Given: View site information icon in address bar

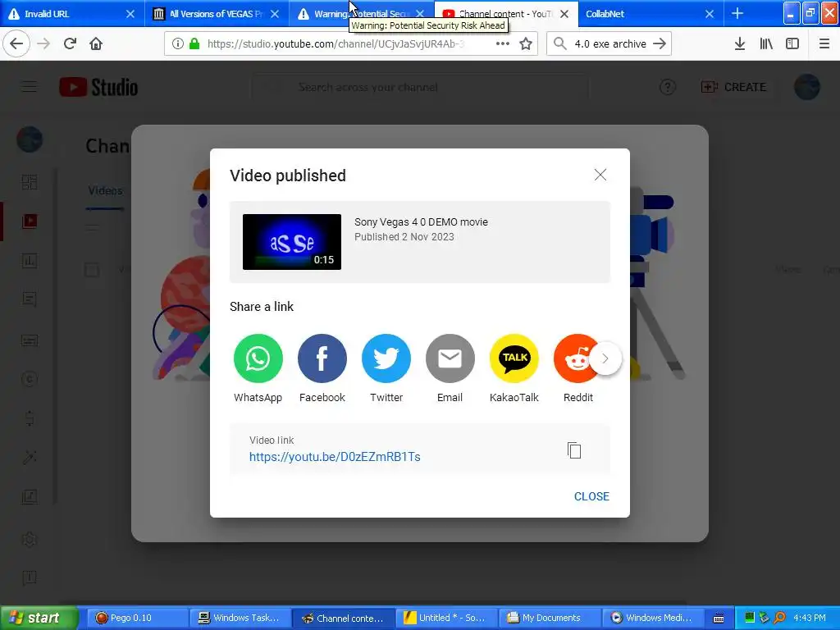Looking at the screenshot, I should tap(177, 44).
